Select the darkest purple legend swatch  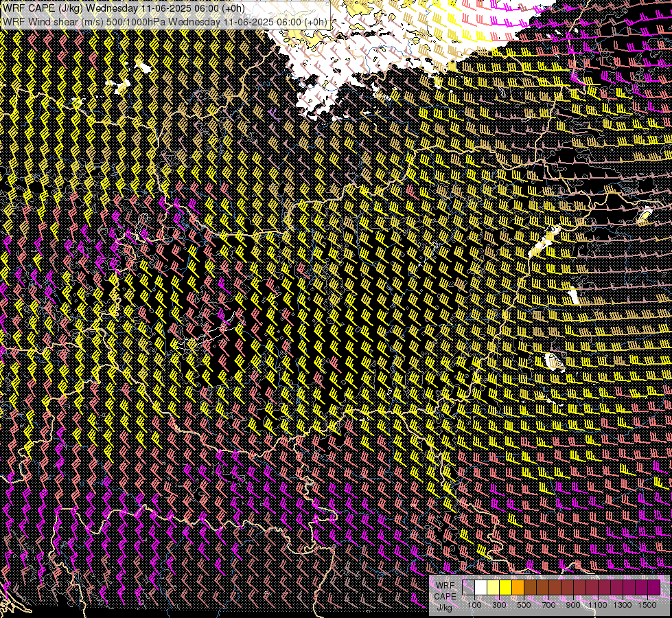tap(653, 588)
